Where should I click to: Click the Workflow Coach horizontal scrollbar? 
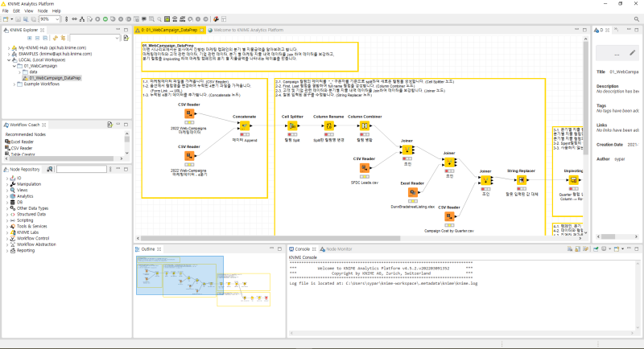63,158
